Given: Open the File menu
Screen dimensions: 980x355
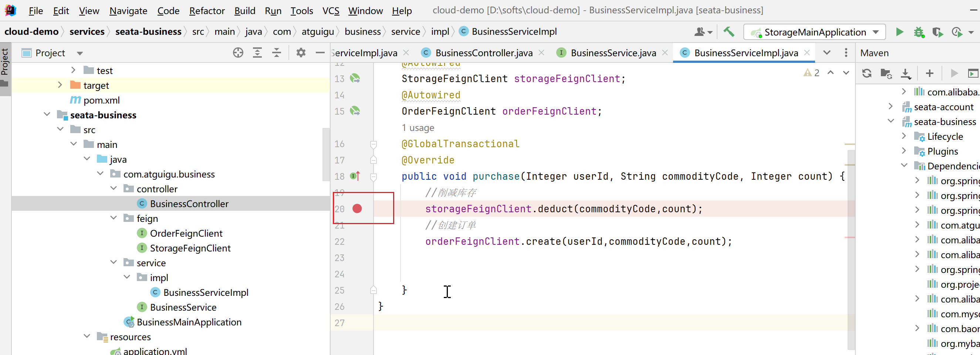Looking at the screenshot, I should [36, 11].
